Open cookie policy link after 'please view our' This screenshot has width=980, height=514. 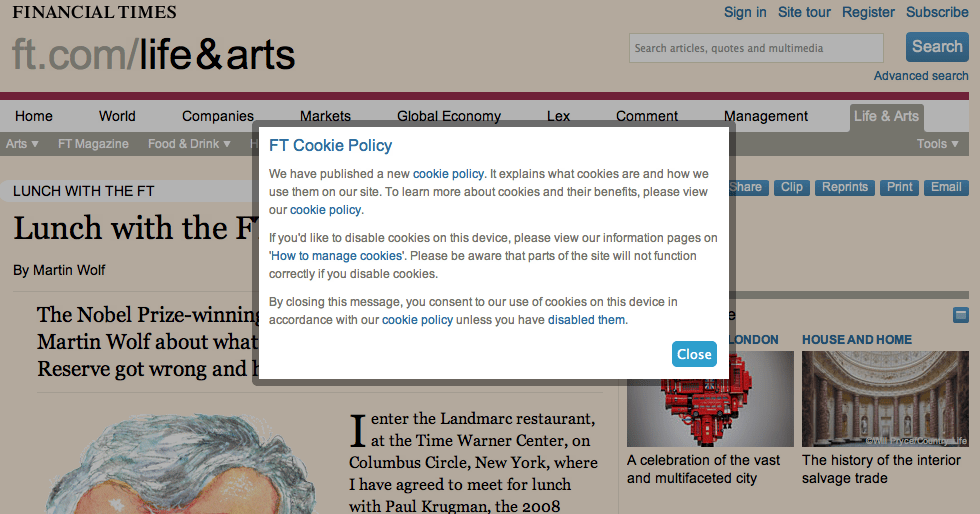[x=325, y=210]
